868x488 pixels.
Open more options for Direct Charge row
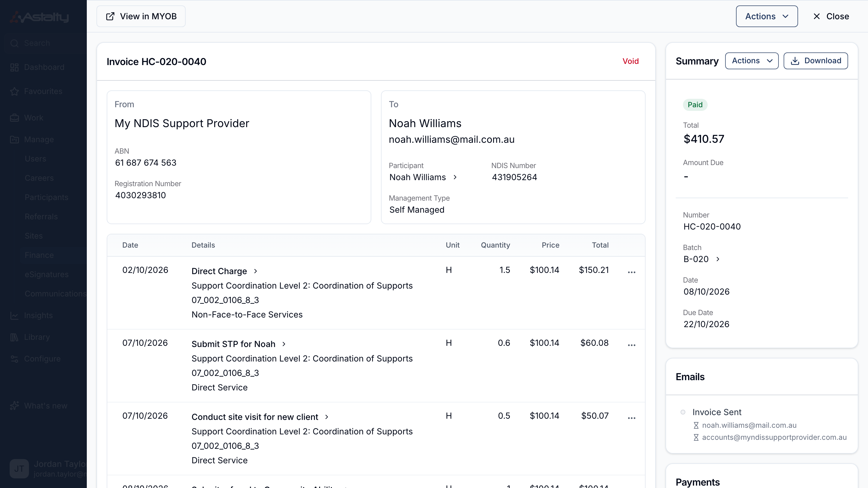631,272
